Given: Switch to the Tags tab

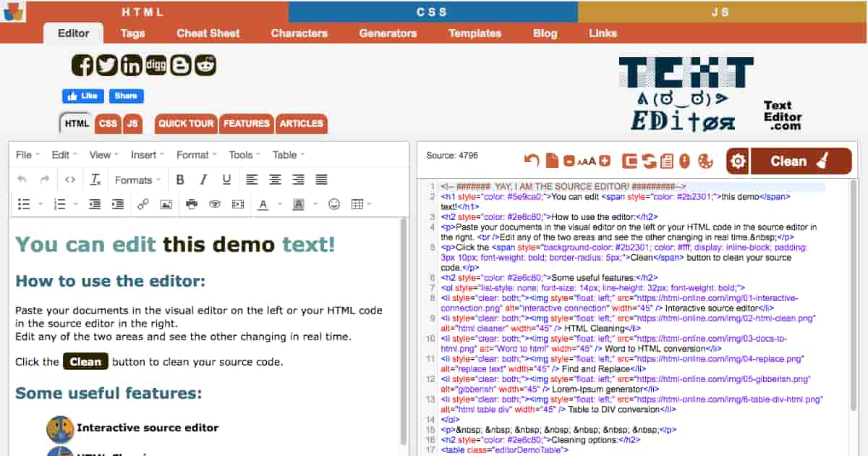Looking at the screenshot, I should pyautogui.click(x=132, y=33).
